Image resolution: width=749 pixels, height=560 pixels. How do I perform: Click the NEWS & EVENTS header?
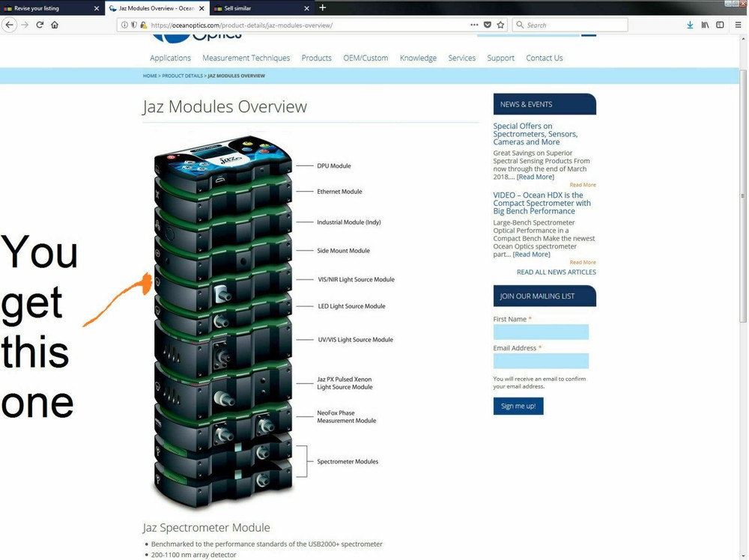[544, 104]
